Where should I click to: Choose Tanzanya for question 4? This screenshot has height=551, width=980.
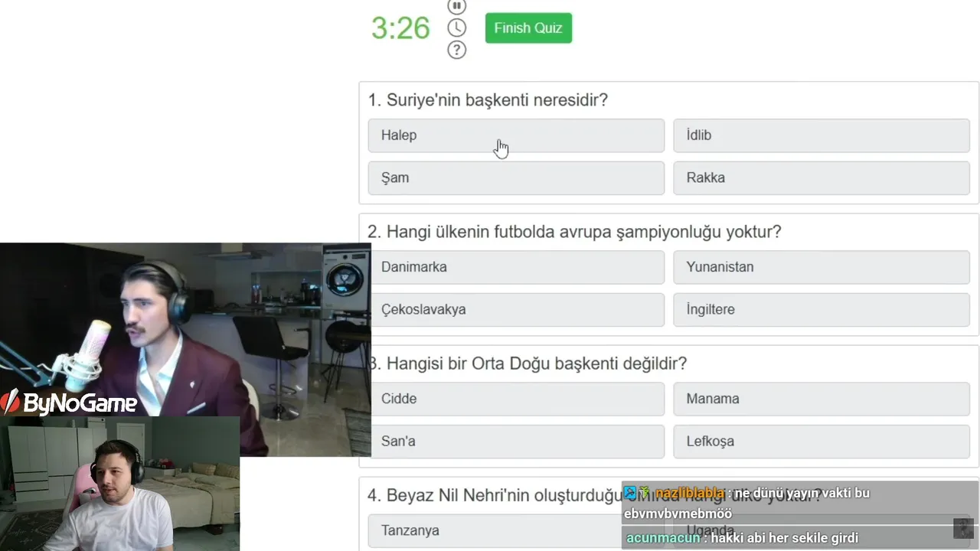[516, 530]
